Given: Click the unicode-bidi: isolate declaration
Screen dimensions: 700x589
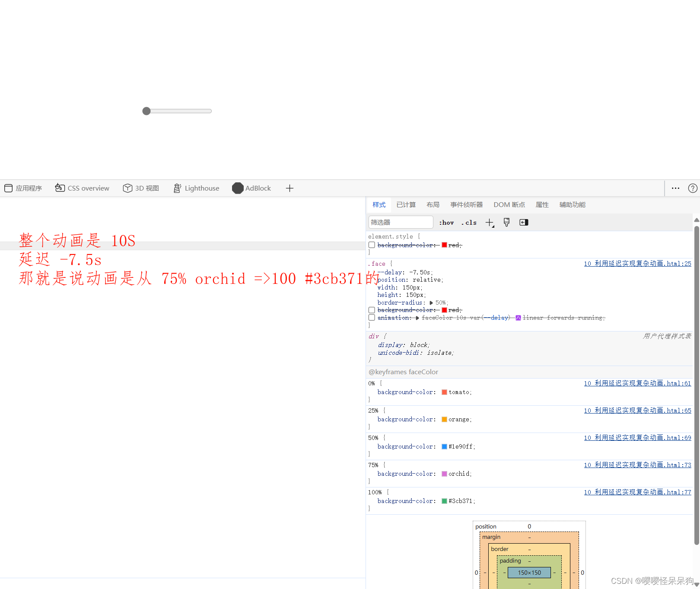Looking at the screenshot, I should [x=416, y=353].
